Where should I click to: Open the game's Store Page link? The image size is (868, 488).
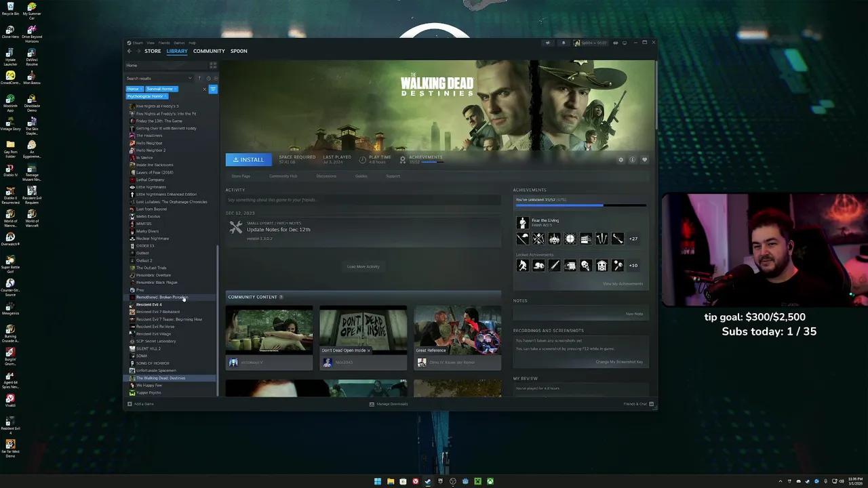(x=241, y=176)
